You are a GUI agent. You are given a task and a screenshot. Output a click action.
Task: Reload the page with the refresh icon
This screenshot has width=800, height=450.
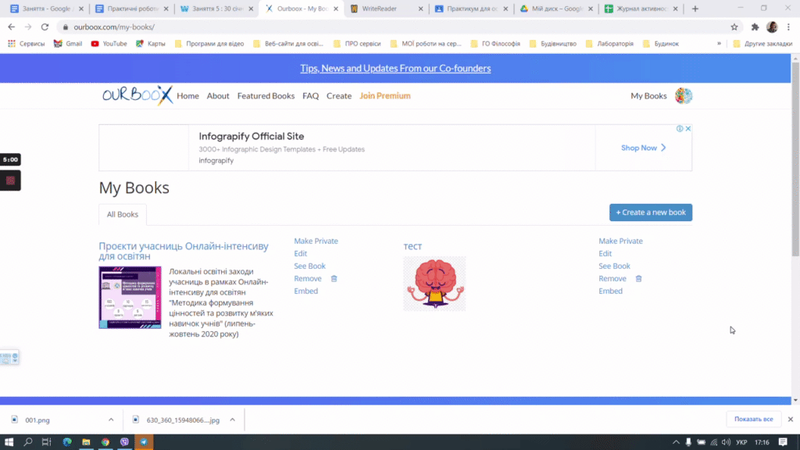click(45, 27)
